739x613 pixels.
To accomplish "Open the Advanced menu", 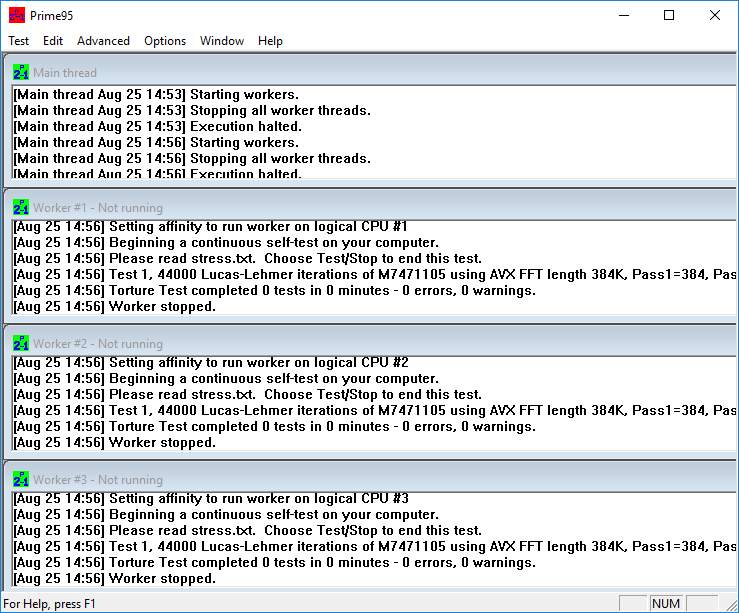I will point(103,41).
